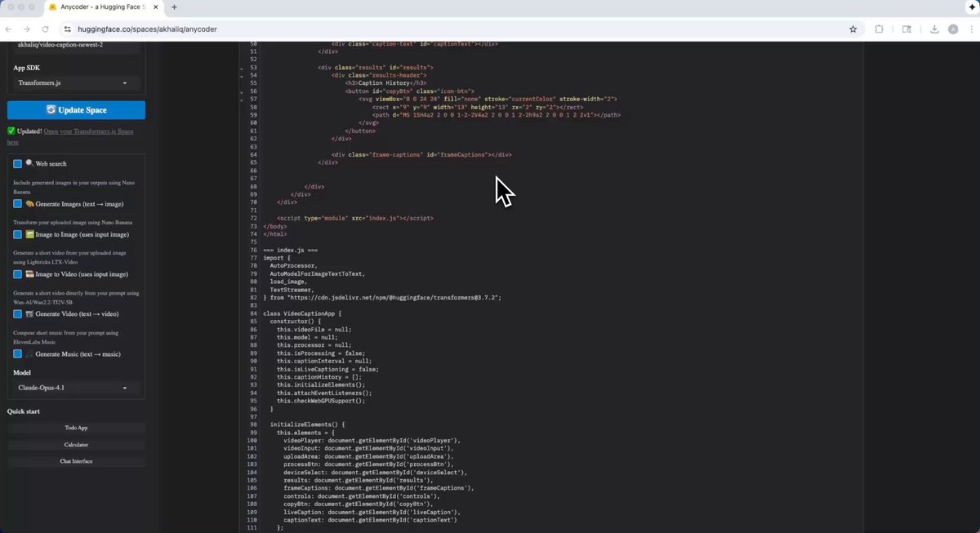The width and height of the screenshot is (980, 533).
Task: Click the 'load_image,' import line
Action: coord(290,282)
